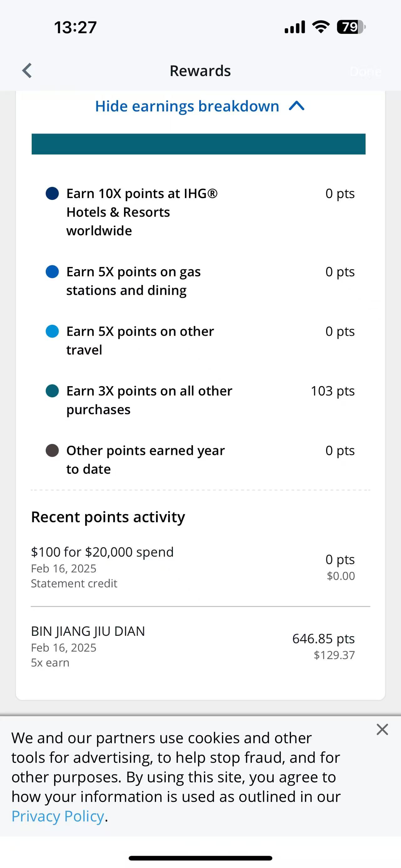Open the Privacy Policy link
This screenshot has width=401, height=868.
pyautogui.click(x=58, y=816)
